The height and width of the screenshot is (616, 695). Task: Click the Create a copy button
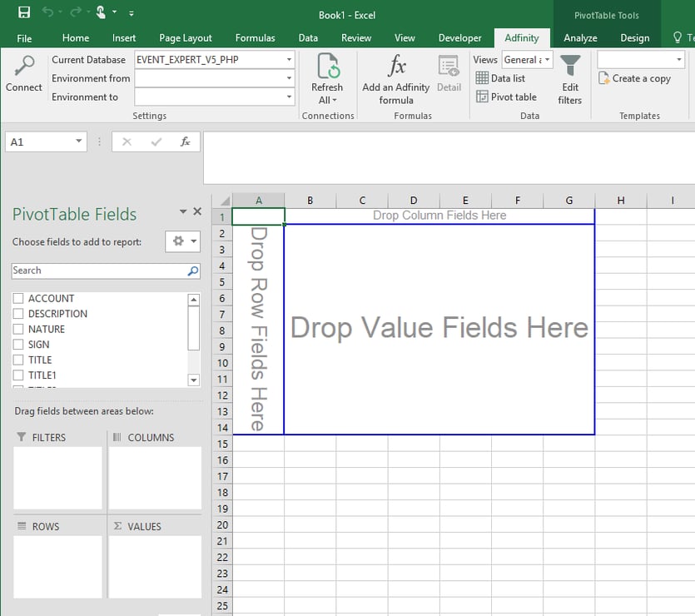(634, 78)
